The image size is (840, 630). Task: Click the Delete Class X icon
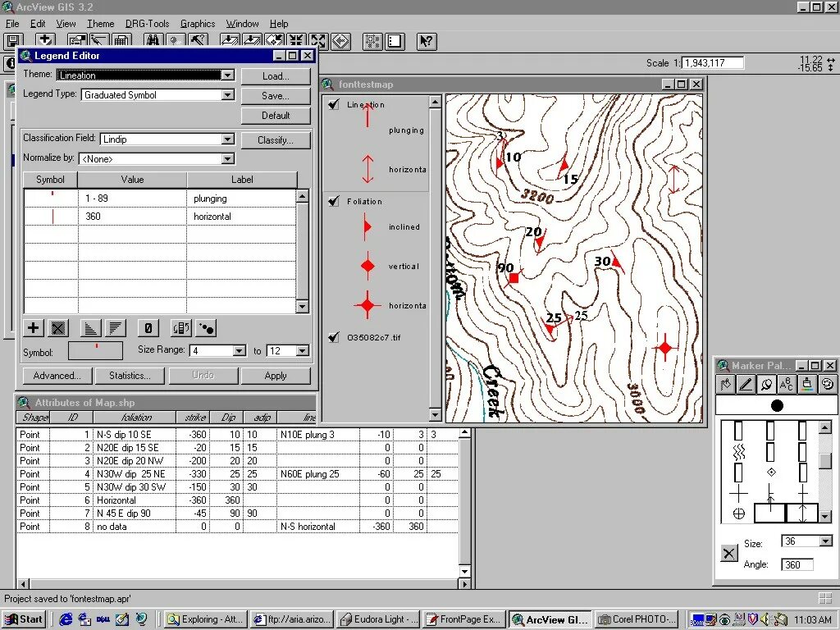point(58,328)
